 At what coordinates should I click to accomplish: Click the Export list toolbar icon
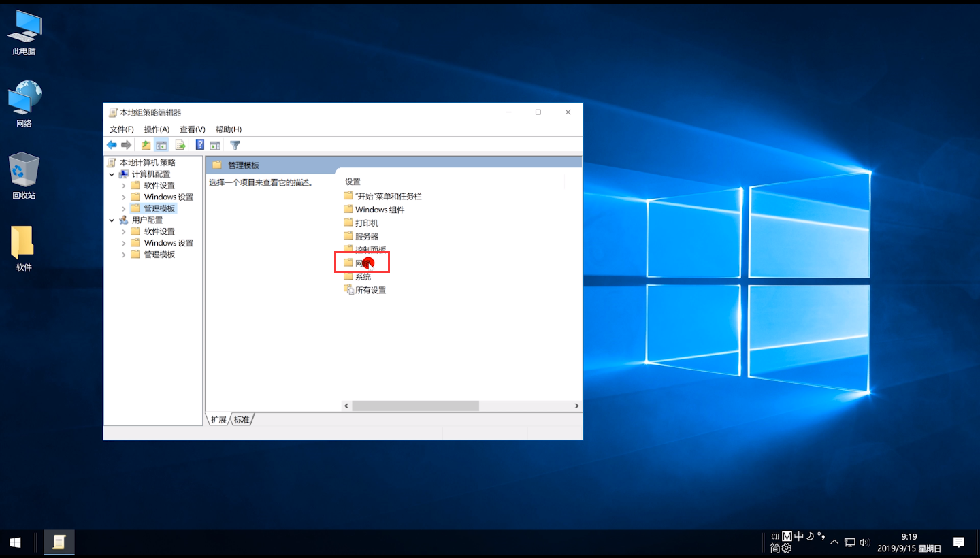coord(180,145)
